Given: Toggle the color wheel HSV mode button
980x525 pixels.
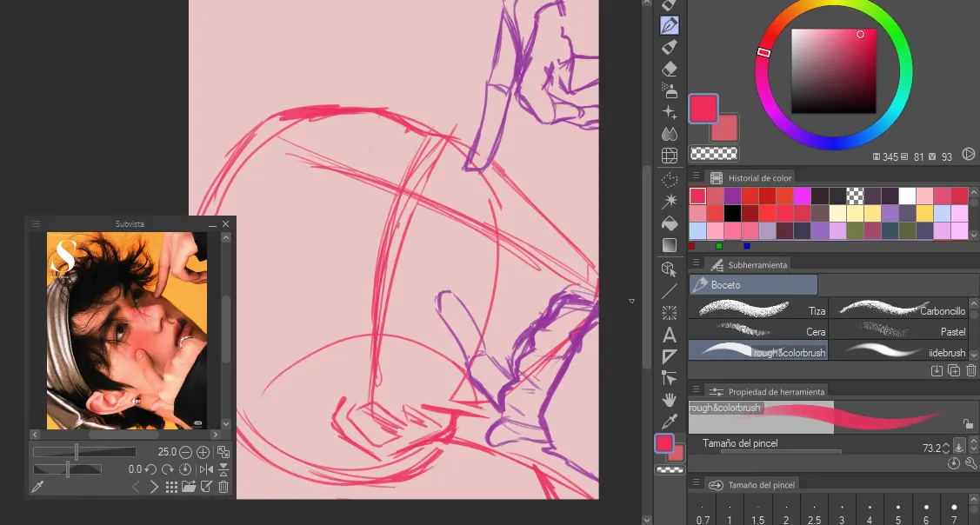Looking at the screenshot, I should 968,153.
